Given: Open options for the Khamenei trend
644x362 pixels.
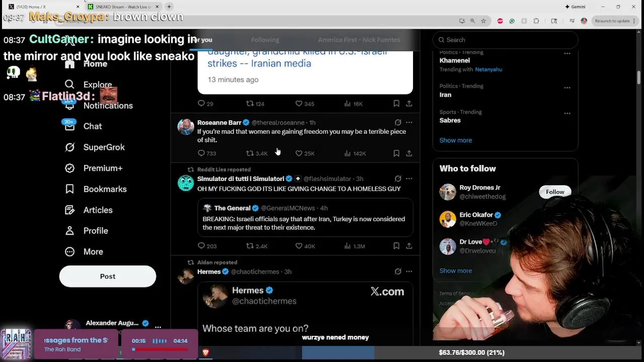Looking at the screenshot, I should click(567, 53).
